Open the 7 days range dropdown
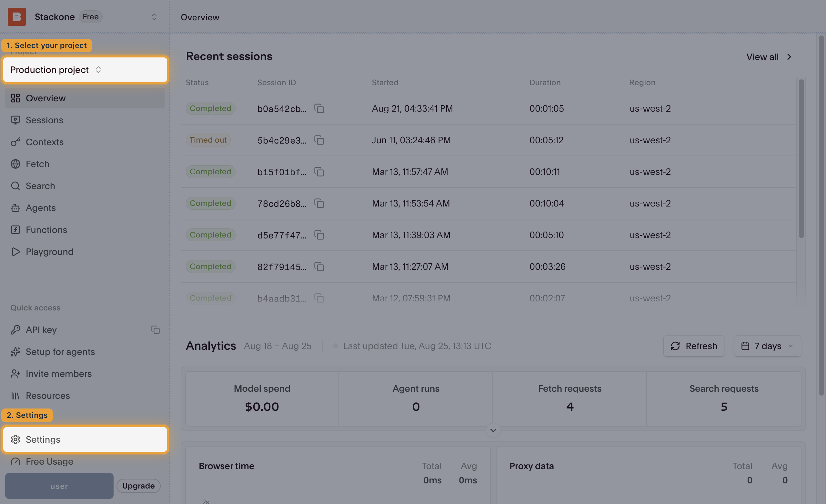 pyautogui.click(x=767, y=346)
